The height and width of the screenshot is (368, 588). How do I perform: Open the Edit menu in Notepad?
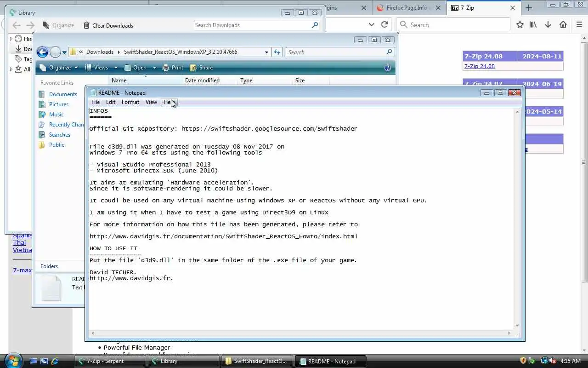click(111, 102)
